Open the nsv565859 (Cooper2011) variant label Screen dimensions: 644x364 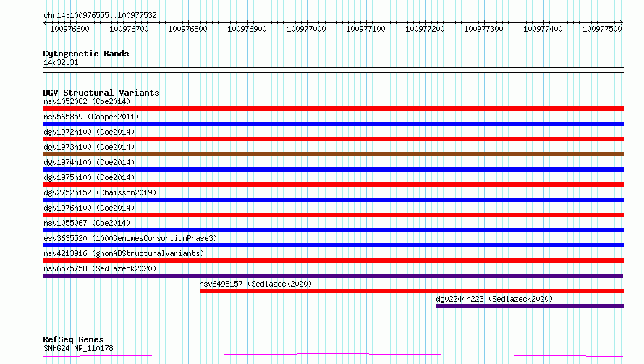[91, 117]
